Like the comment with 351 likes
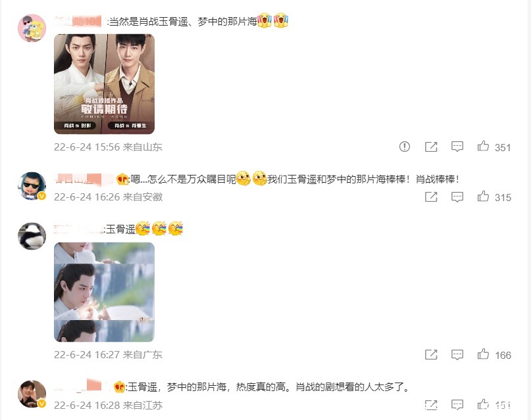531x420 pixels. [x=483, y=146]
